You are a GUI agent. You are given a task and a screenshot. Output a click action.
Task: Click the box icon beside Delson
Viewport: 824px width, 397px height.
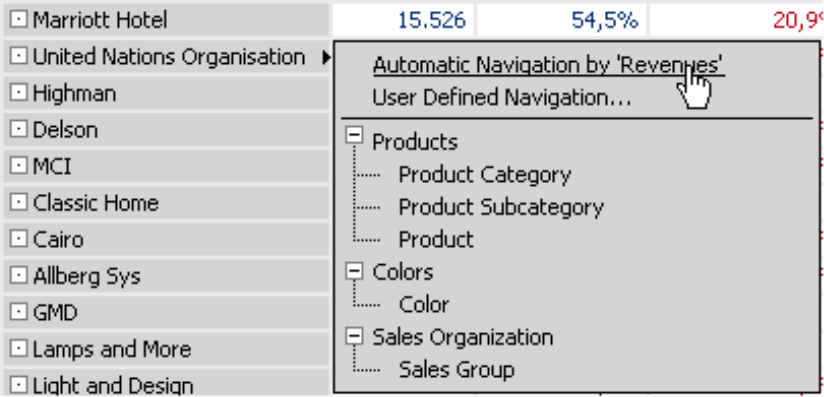[x=18, y=129]
